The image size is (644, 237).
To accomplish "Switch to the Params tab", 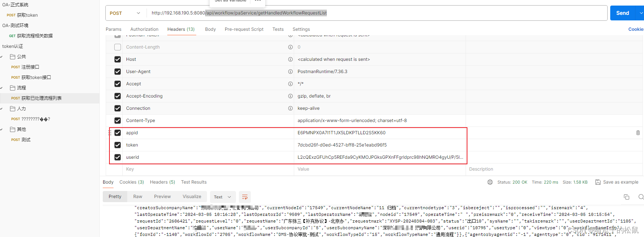I will tap(114, 29).
